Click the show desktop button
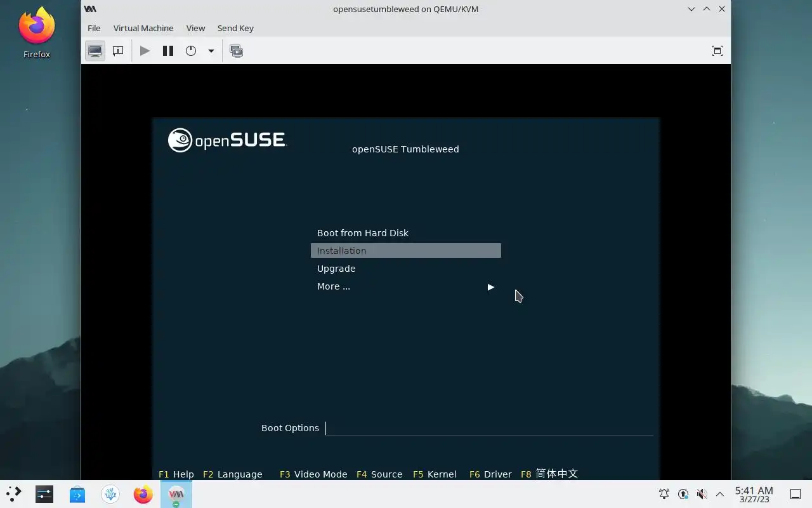The height and width of the screenshot is (508, 812). (x=795, y=494)
